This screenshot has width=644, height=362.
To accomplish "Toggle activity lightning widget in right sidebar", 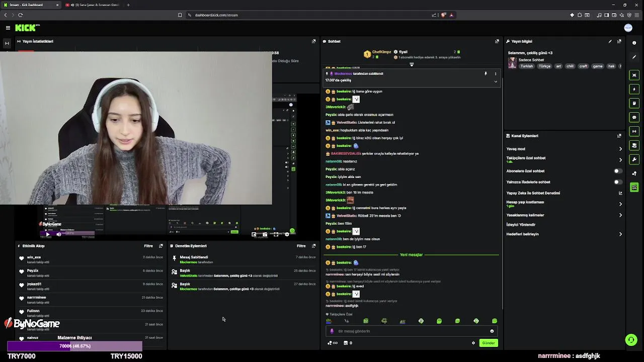I will [x=634, y=89].
